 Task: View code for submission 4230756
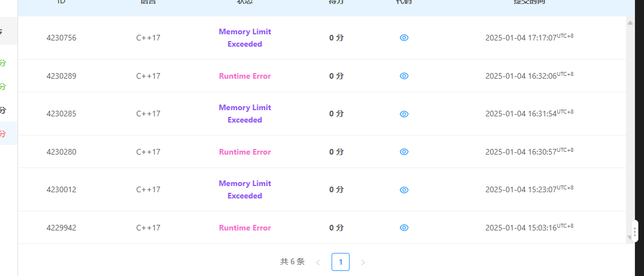coord(404,38)
